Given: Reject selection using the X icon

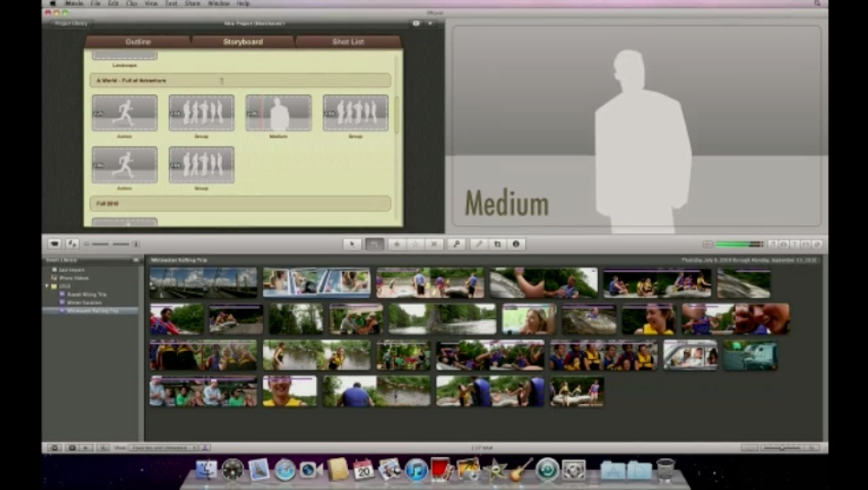Looking at the screenshot, I should click(435, 244).
